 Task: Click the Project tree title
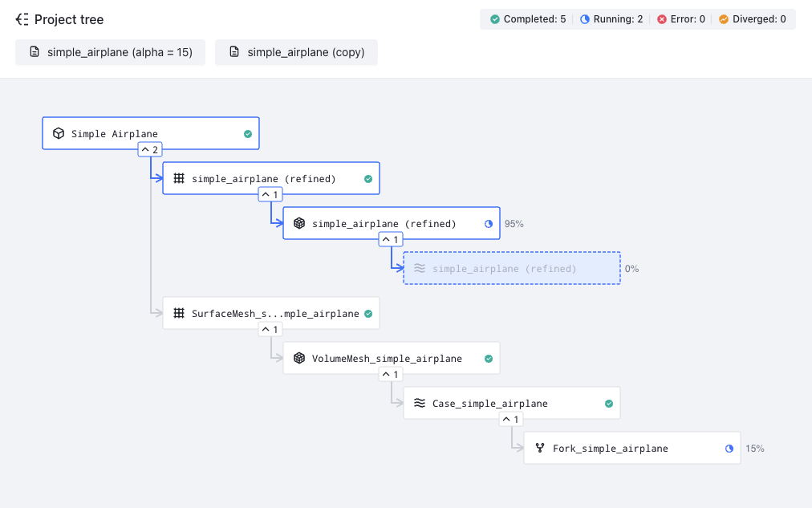point(69,20)
